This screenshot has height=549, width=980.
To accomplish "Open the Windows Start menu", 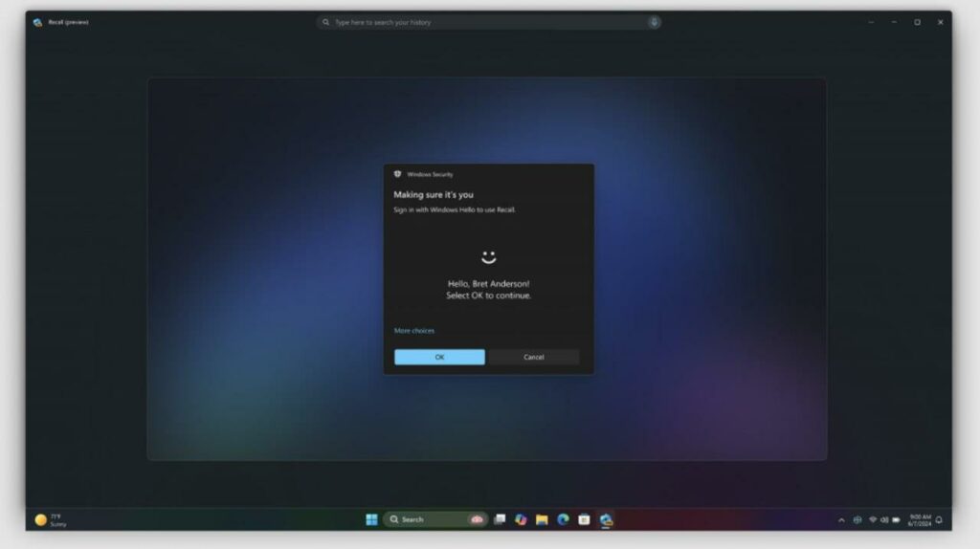I will click(x=371, y=519).
